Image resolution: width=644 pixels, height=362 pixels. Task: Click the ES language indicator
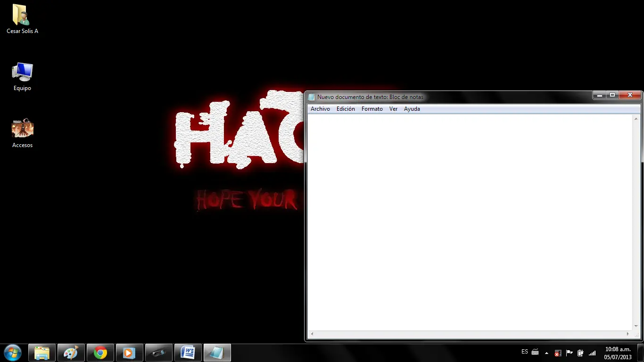pyautogui.click(x=525, y=352)
